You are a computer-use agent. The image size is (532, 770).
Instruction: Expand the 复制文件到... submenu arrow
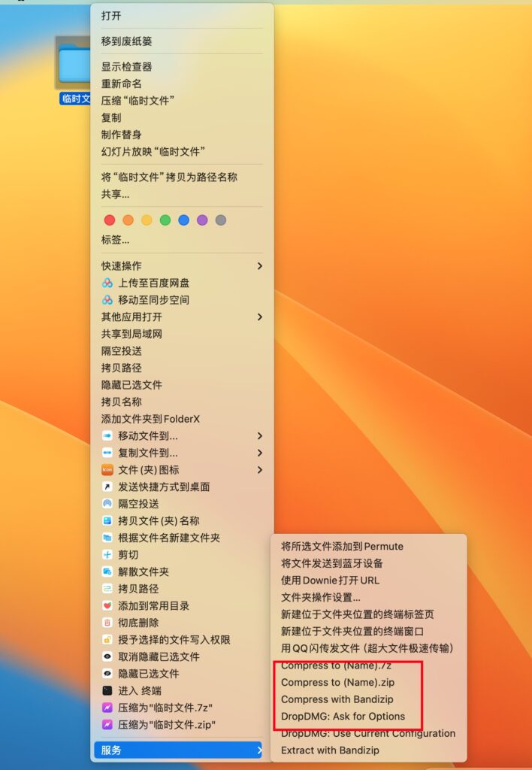[x=260, y=453]
